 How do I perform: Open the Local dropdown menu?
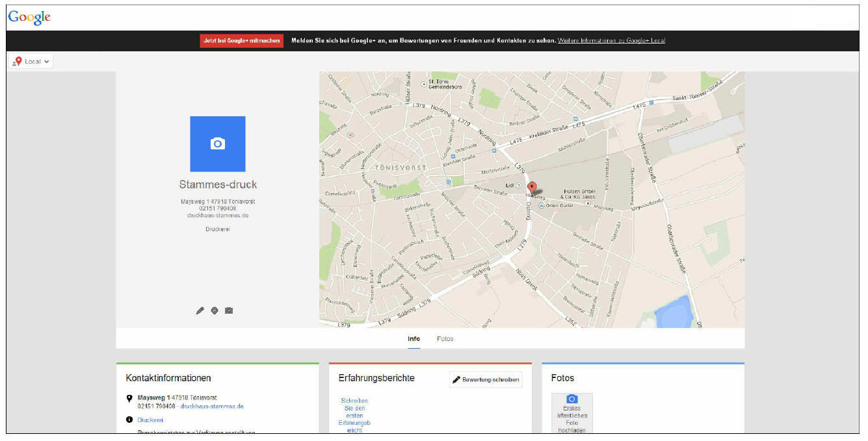tap(31, 62)
